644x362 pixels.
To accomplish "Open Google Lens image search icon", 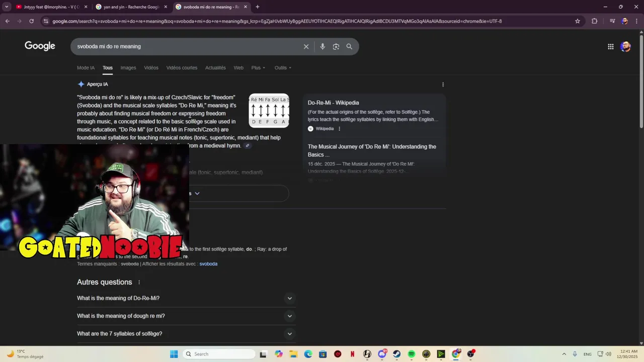I will coord(336,46).
